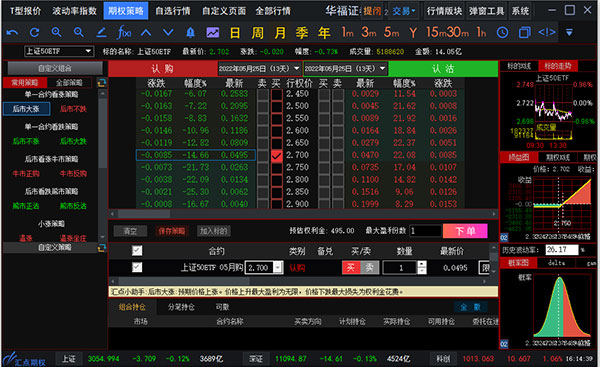Open the fx indicator formula icon
600x367 pixels.
click(124, 32)
